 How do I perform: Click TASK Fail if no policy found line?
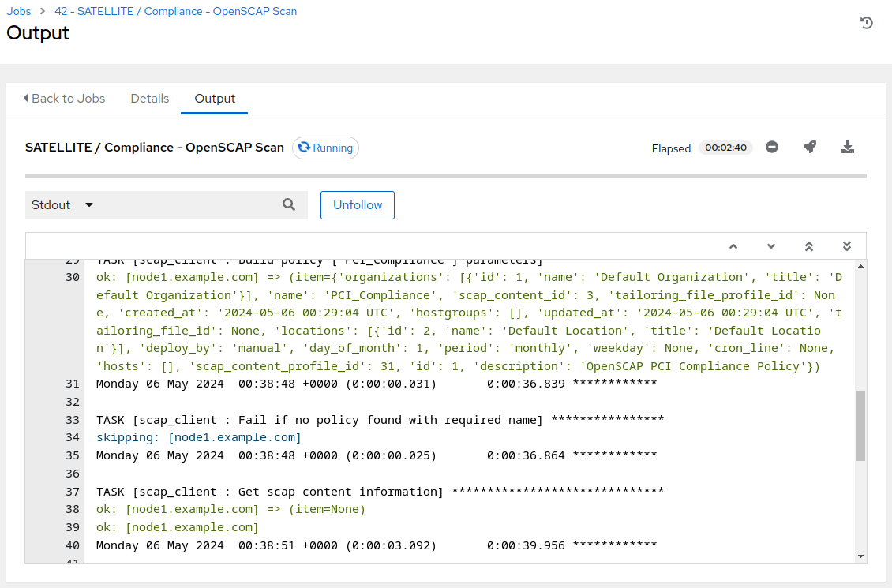tap(380, 420)
